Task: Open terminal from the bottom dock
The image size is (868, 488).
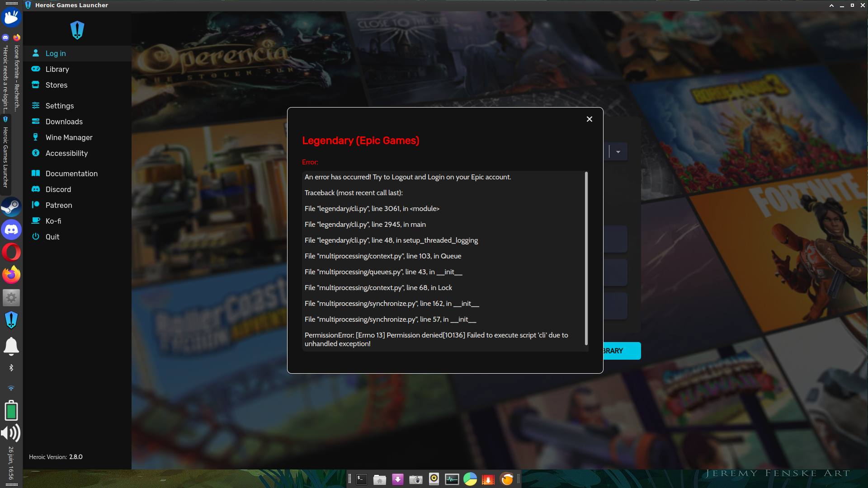Action: point(362,479)
